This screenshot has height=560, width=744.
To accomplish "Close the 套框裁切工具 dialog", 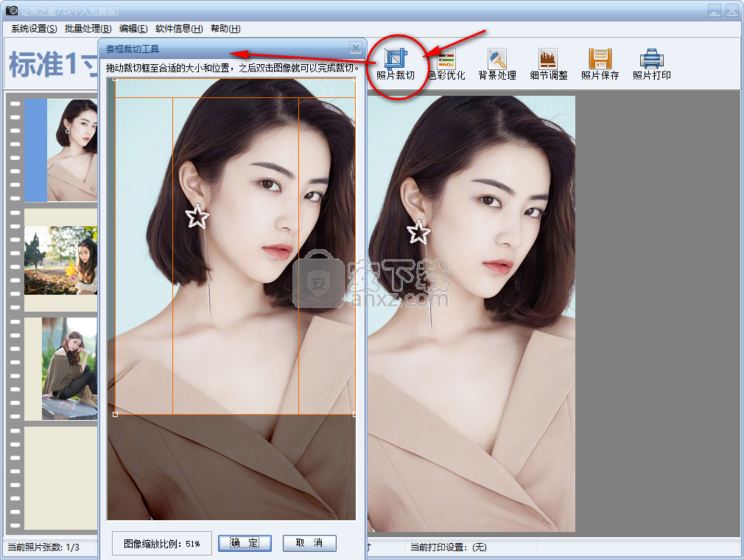I will pyautogui.click(x=355, y=47).
